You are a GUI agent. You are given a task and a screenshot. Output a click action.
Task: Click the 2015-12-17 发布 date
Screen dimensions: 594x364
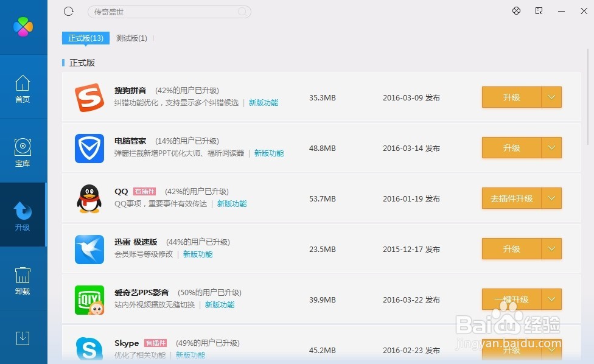pyautogui.click(x=411, y=249)
